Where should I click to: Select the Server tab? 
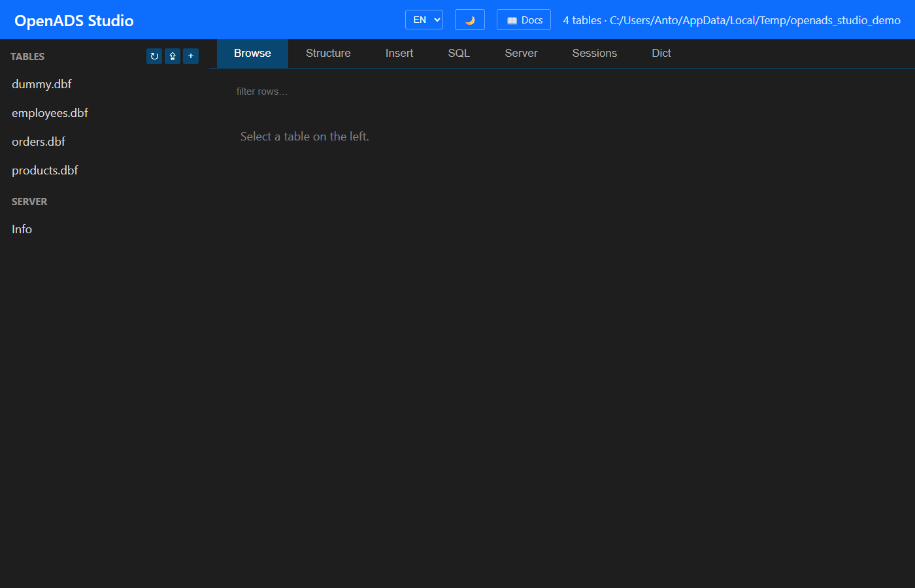click(521, 54)
